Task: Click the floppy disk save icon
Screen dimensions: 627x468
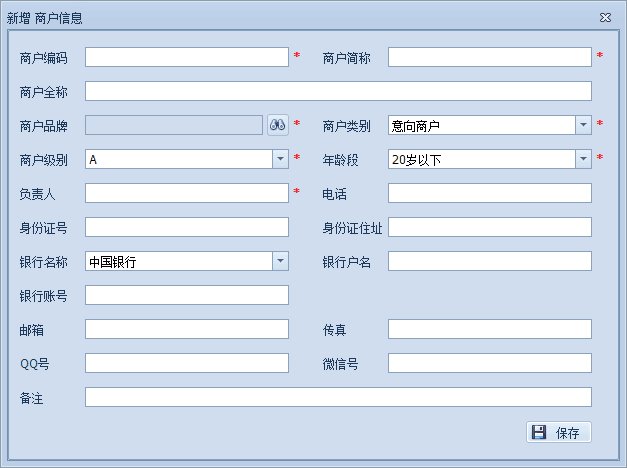Action: point(539,432)
